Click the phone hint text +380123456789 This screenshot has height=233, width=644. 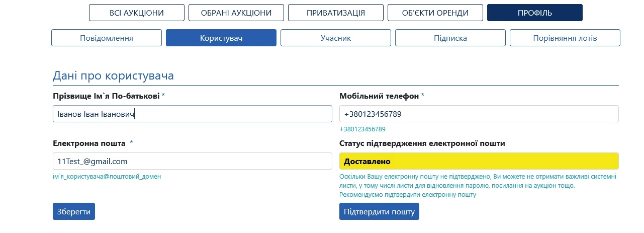pyautogui.click(x=362, y=129)
